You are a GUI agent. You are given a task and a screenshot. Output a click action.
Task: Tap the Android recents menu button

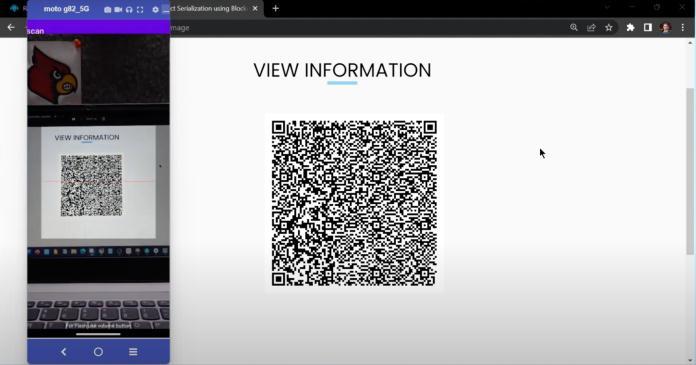pyautogui.click(x=133, y=352)
